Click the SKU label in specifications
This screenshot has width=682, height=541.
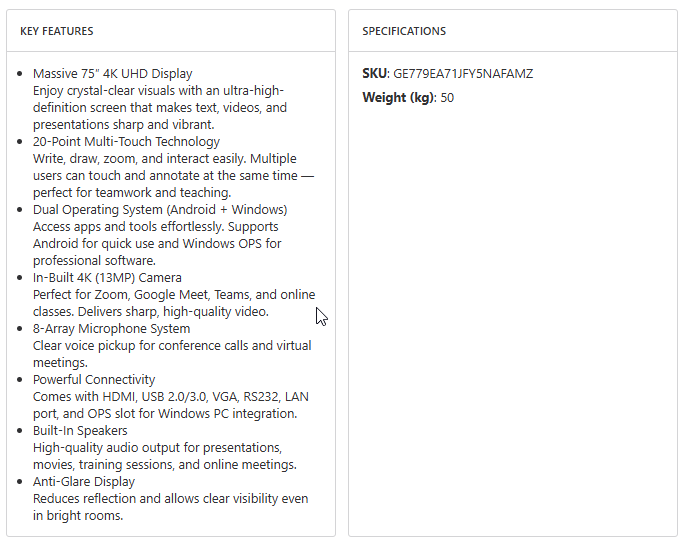tap(375, 74)
